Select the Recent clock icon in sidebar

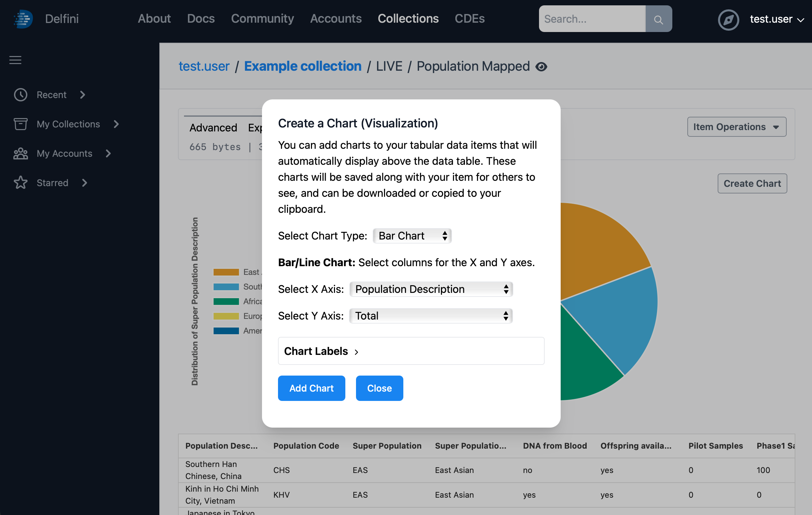click(21, 95)
